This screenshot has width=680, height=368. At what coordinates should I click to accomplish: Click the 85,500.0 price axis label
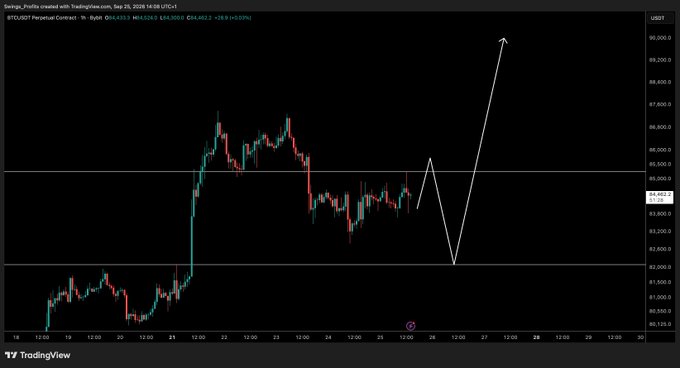(660, 164)
